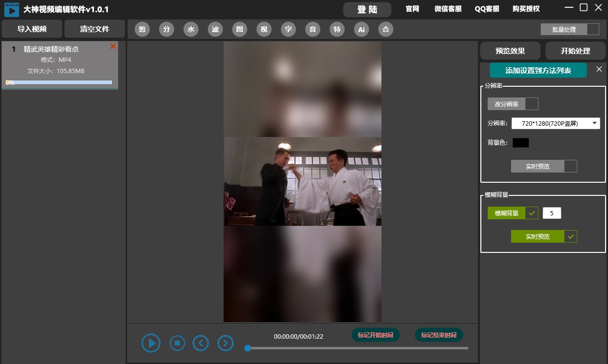Viewport: 608px width, 364px height.
Task: Open the 剪 (cut) tool
Action: coord(142,30)
